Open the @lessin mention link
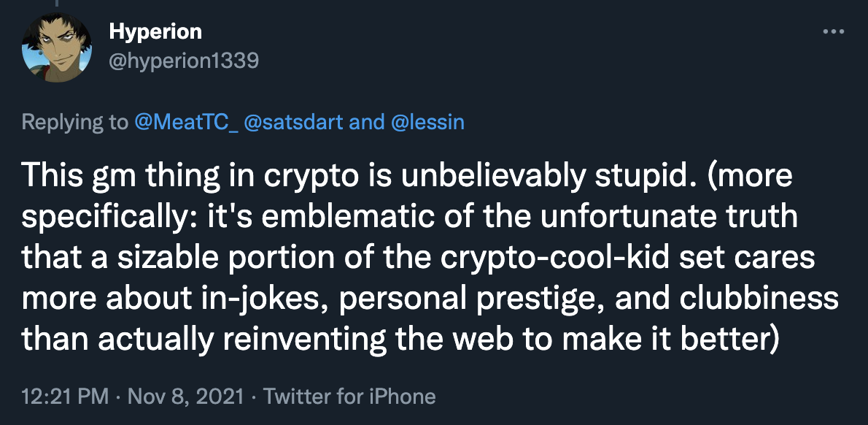Viewport: 868px width, 425px height. (x=427, y=122)
